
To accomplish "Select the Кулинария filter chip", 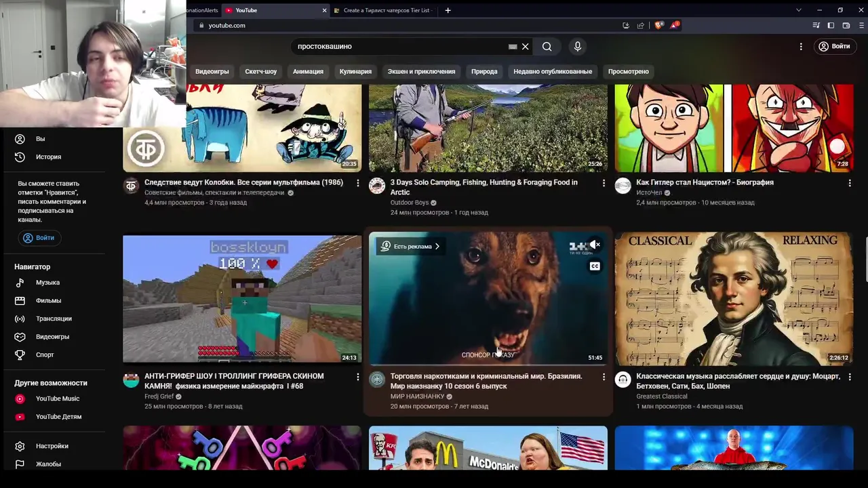I will pos(355,71).
